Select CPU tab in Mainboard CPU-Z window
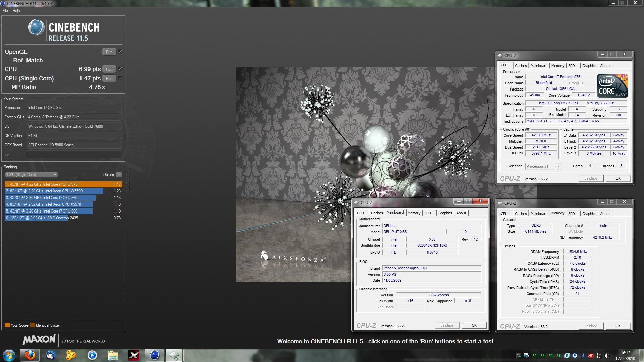 (x=360, y=213)
